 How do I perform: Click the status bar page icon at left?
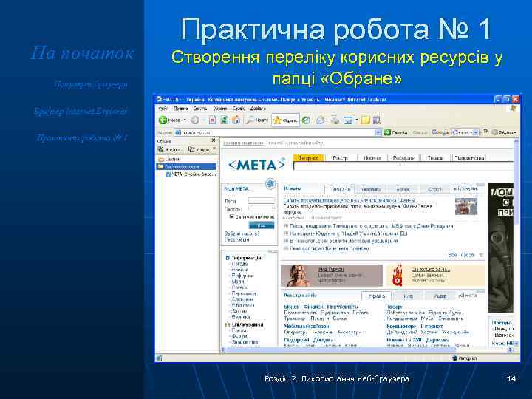pyautogui.click(x=159, y=358)
